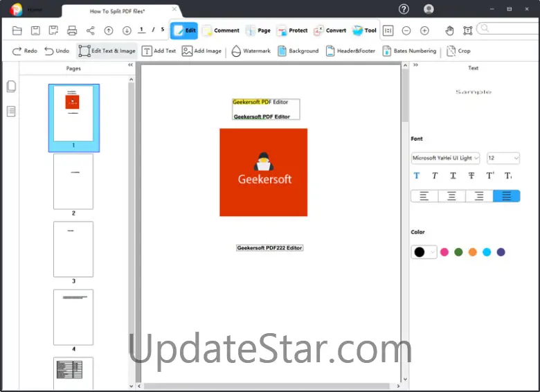This screenshot has width=540, height=392.
Task: Click the Geekersoft logo image
Action: (x=264, y=172)
